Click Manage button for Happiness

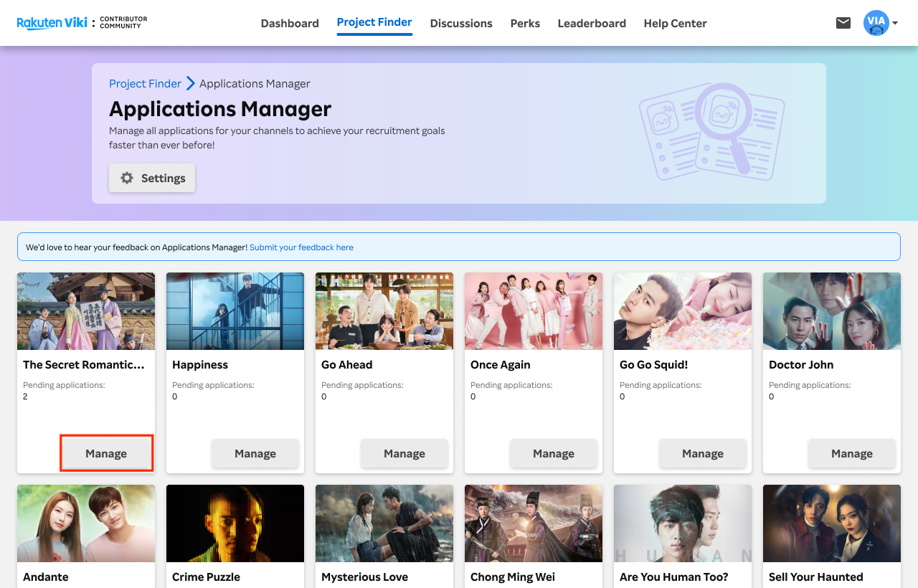pos(255,453)
